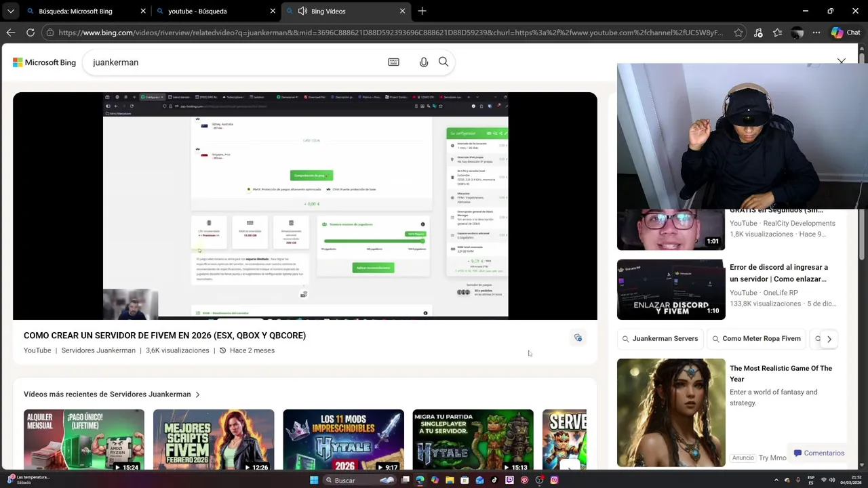The image size is (868, 488).
Task: Show more suggestion chips with right chevron
Action: pyautogui.click(x=829, y=339)
